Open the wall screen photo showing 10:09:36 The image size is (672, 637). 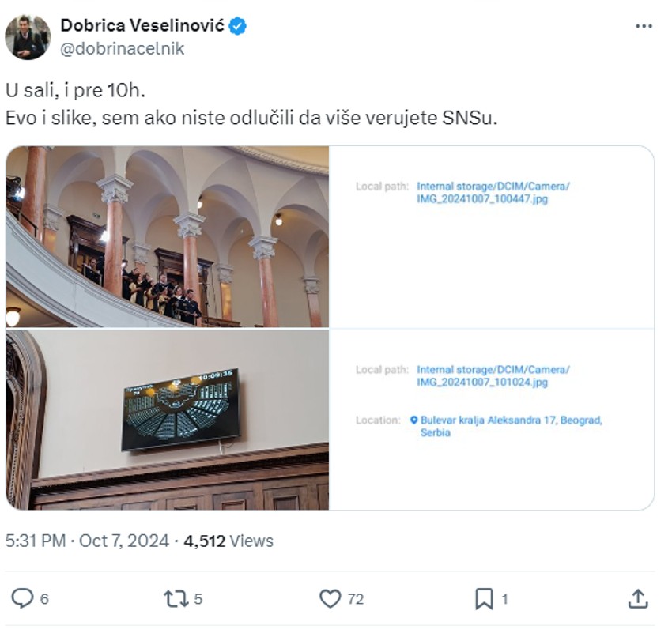click(168, 420)
